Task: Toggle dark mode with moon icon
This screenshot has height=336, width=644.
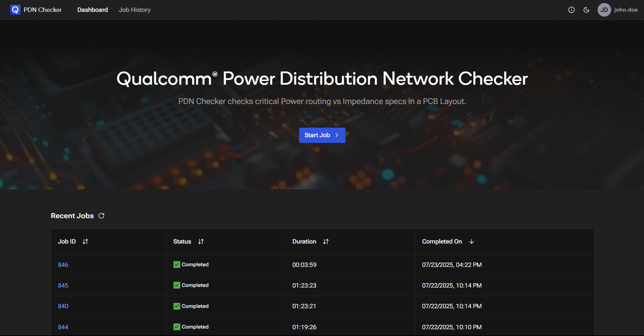Action: coord(586,10)
